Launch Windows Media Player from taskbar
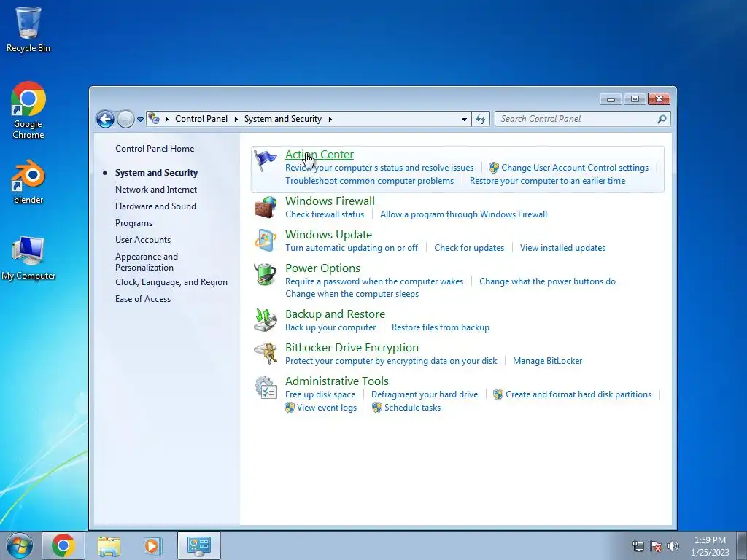 pyautogui.click(x=153, y=545)
